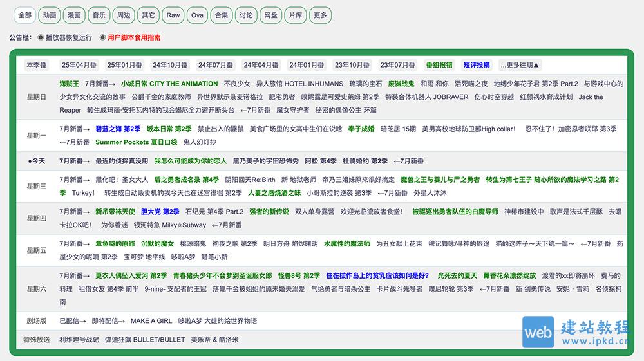The width and height of the screenshot is (644, 361).
Task: Open 胆大党 第2季
Action: click(160, 212)
